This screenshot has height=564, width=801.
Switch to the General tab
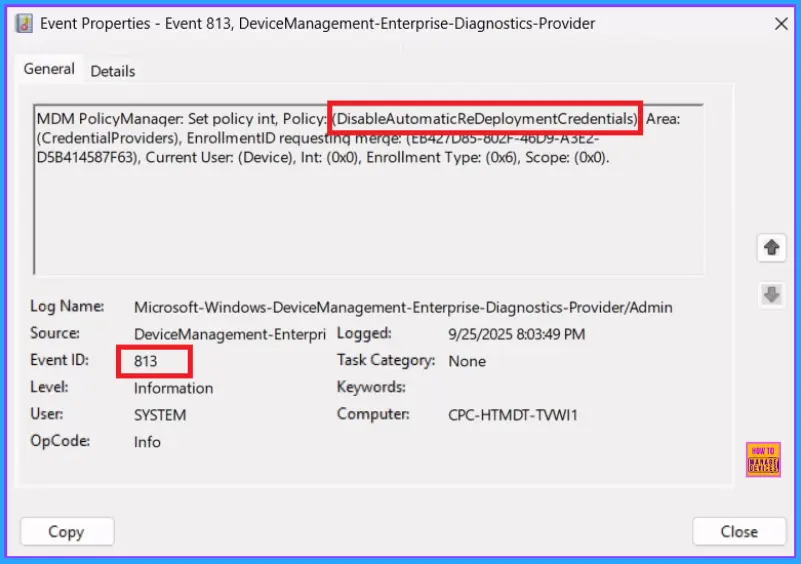(x=49, y=69)
